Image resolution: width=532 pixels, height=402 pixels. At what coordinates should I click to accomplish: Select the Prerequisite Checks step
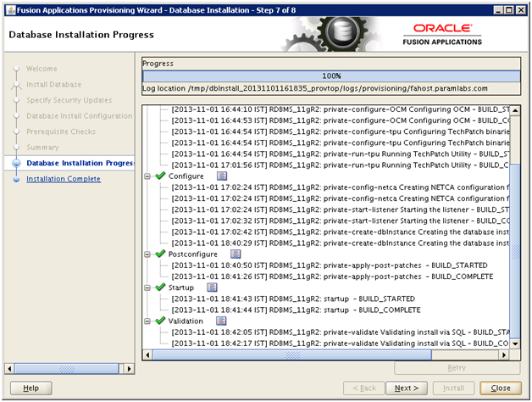pyautogui.click(x=61, y=131)
